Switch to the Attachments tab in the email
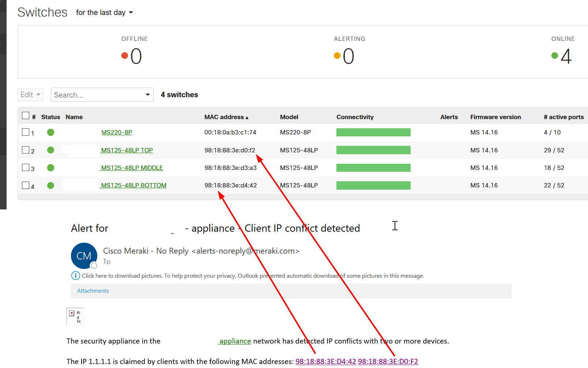Image resolution: width=588 pixels, height=368 pixels. (x=93, y=291)
